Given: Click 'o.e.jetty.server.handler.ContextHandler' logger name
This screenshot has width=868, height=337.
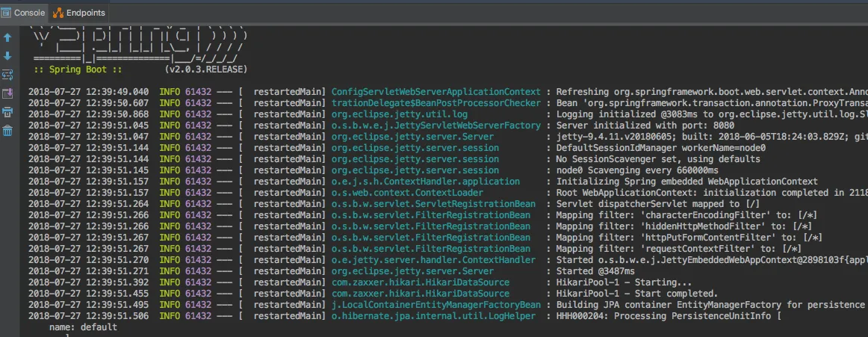Looking at the screenshot, I should pos(433,260).
